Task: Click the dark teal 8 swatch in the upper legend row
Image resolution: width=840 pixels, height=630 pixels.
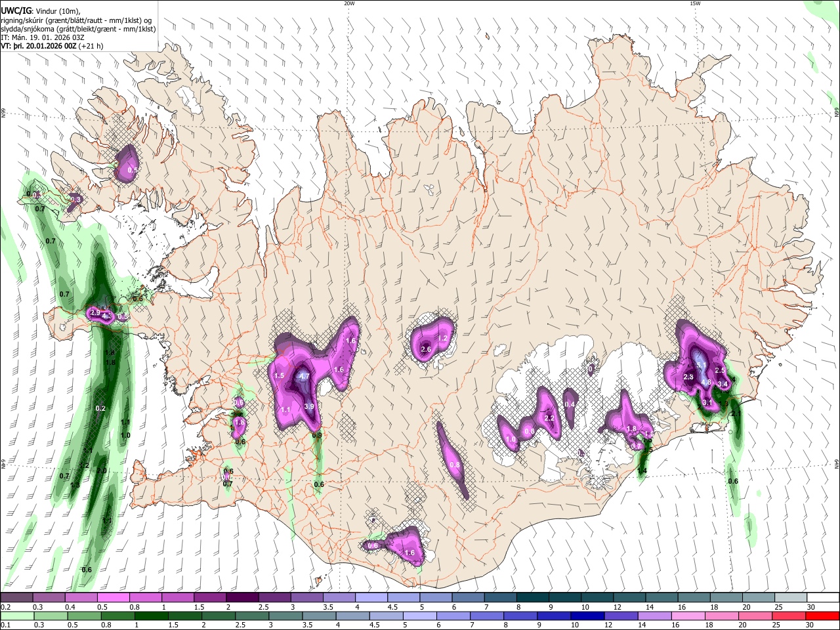Action: click(x=532, y=597)
